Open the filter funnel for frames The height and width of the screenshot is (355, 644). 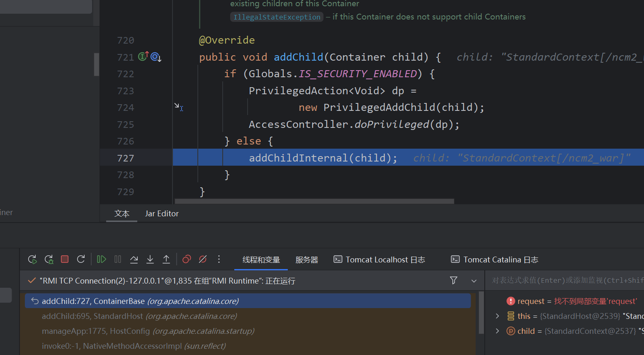(x=454, y=281)
